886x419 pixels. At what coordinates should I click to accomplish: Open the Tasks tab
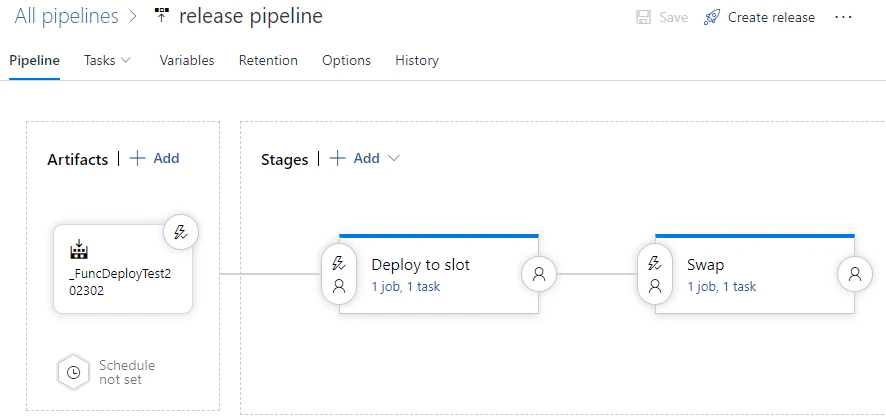click(99, 60)
